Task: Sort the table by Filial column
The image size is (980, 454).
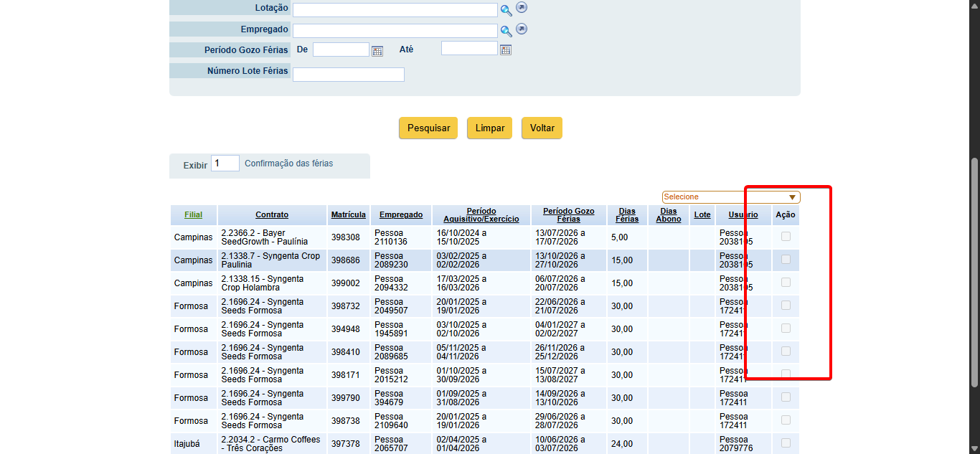Action: pyautogui.click(x=193, y=215)
